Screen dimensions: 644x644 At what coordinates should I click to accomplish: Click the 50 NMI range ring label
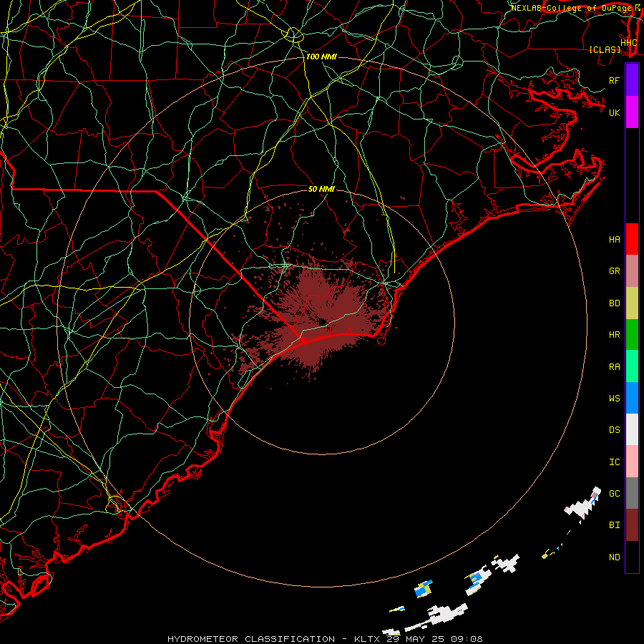(x=321, y=189)
